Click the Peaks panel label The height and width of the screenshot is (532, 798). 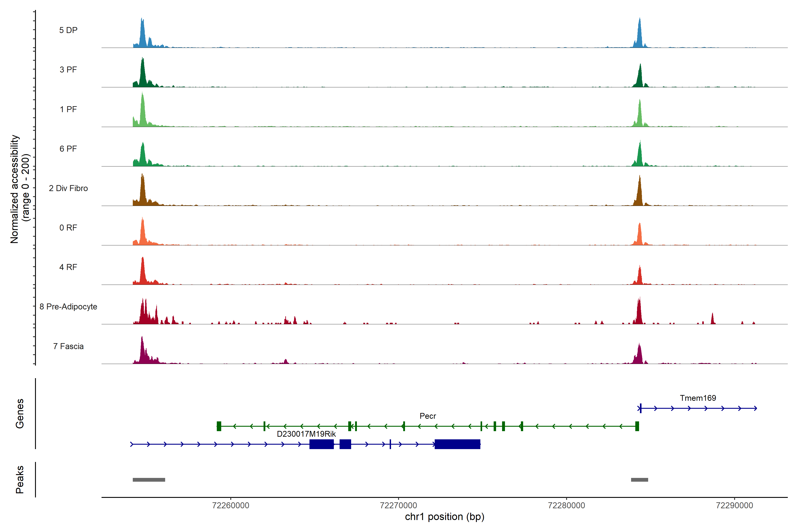pyautogui.click(x=20, y=479)
